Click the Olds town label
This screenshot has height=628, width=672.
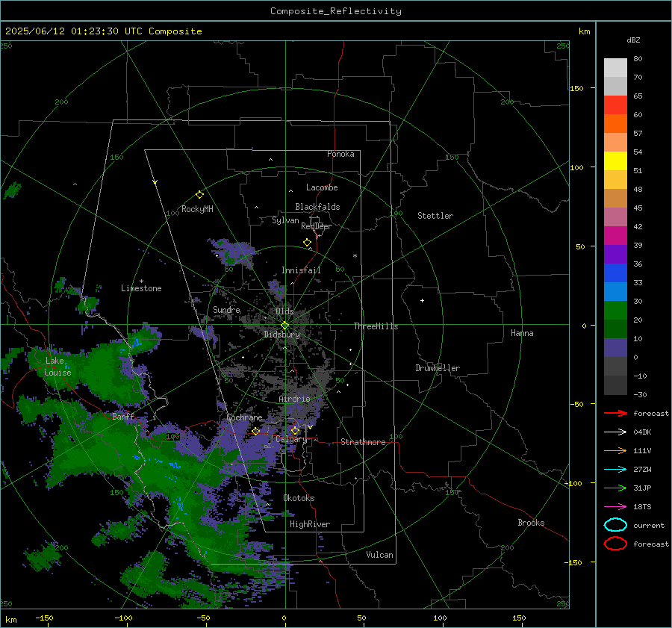[284, 311]
